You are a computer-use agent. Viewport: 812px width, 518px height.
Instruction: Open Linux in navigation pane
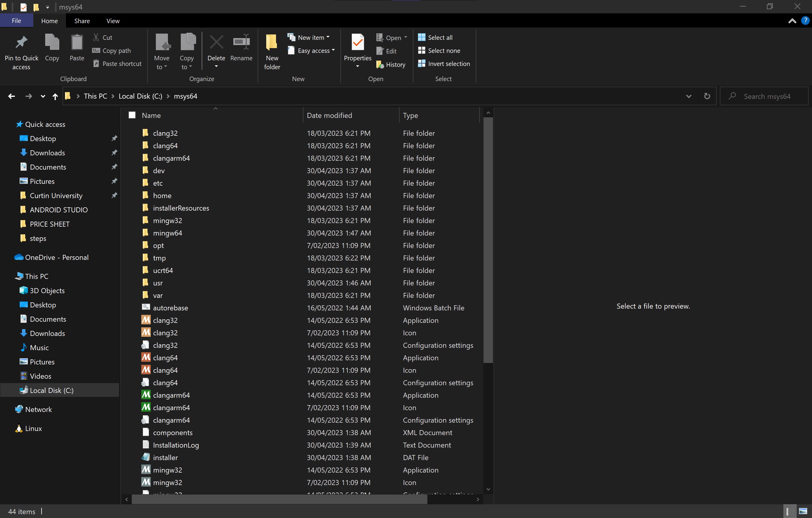pyautogui.click(x=33, y=428)
